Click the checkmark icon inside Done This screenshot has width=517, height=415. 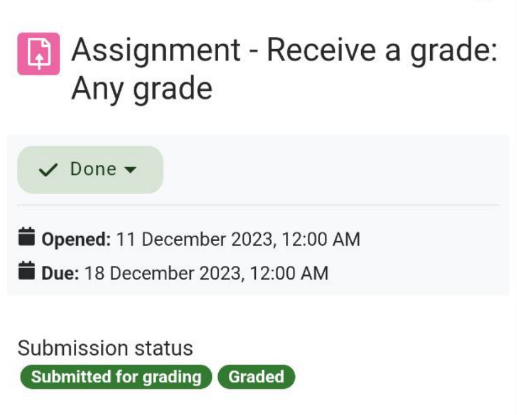48,170
